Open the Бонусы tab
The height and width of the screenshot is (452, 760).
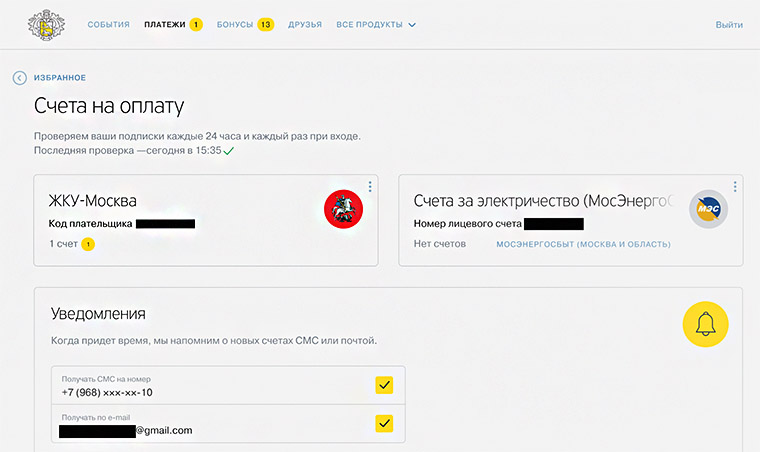click(x=245, y=25)
